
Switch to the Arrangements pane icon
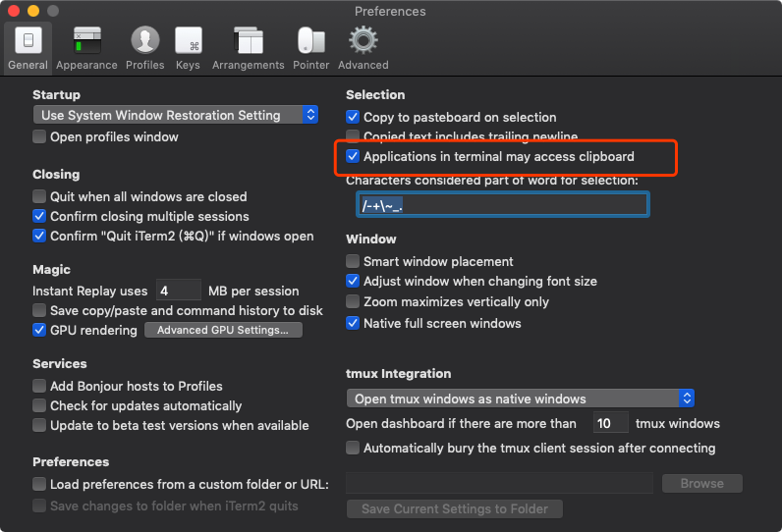tap(249, 40)
